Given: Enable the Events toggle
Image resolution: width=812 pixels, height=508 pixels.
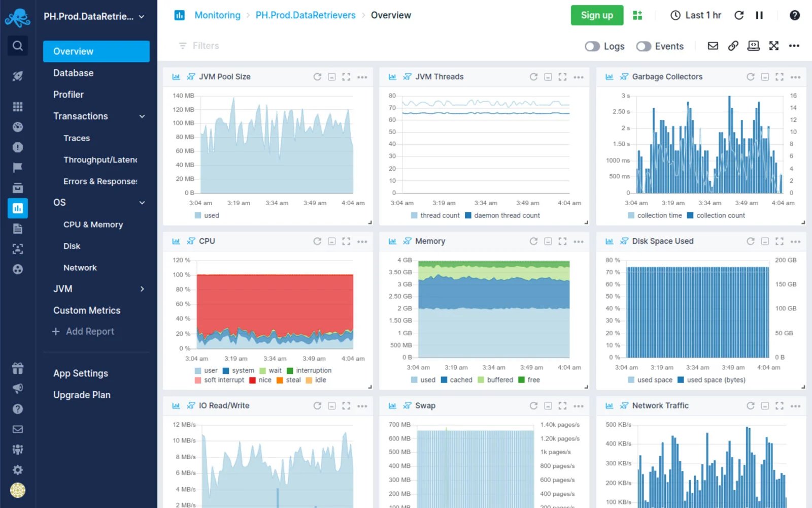Looking at the screenshot, I should 644,46.
